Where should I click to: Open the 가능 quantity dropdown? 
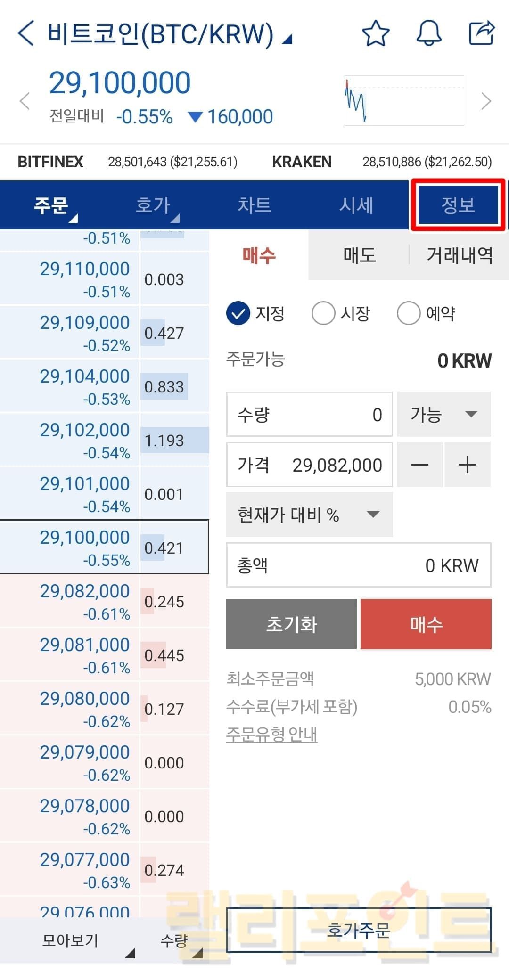tap(443, 414)
